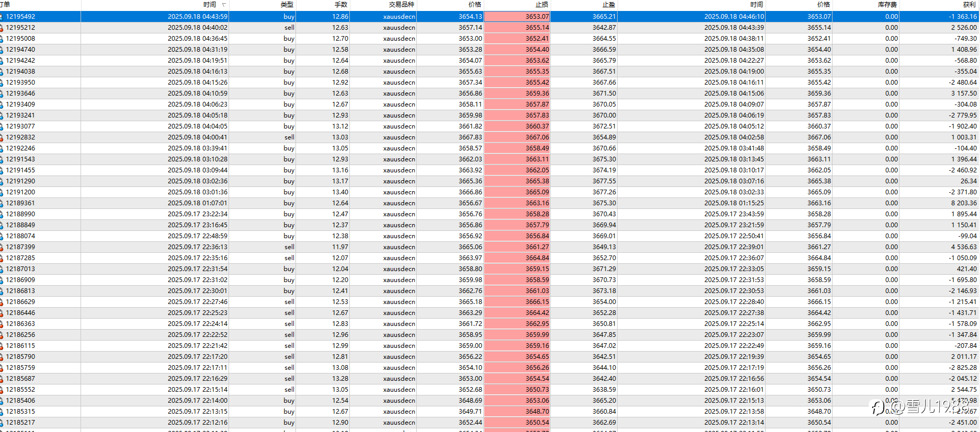Screen dimensions: 980x432
Task: Click profit value 8 203.36
Action: point(964,203)
